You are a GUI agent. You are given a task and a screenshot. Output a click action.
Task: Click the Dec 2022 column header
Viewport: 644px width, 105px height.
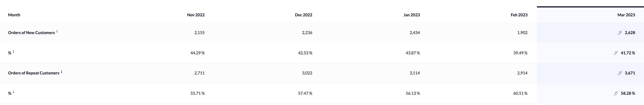click(x=304, y=15)
